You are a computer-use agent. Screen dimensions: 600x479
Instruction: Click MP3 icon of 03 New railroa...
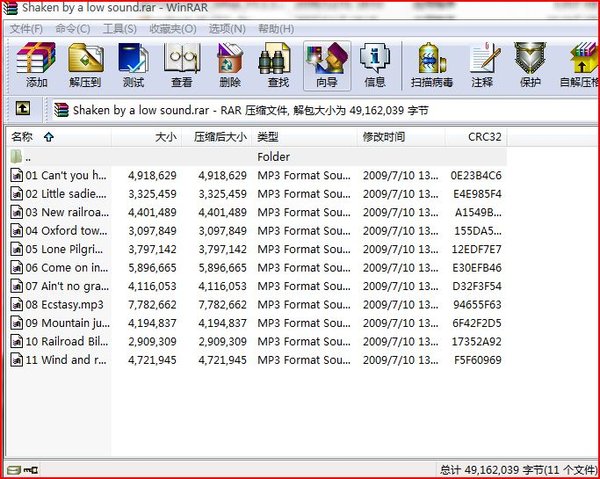click(x=16, y=212)
